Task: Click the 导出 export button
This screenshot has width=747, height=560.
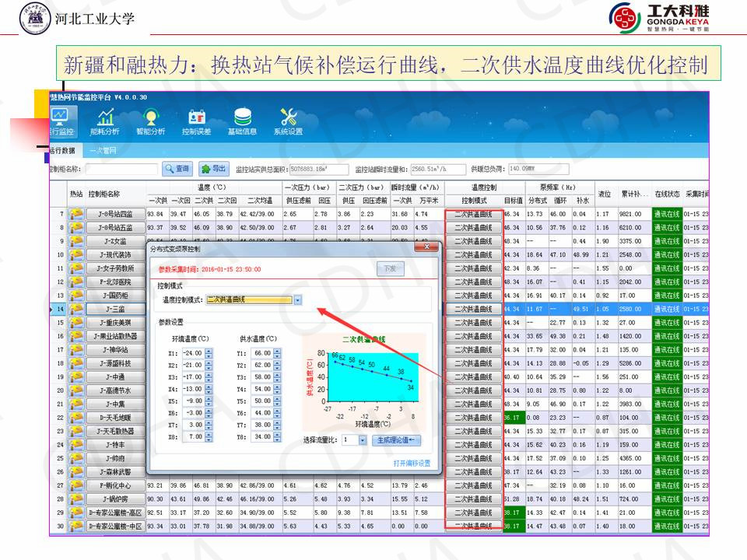Action: click(x=214, y=169)
